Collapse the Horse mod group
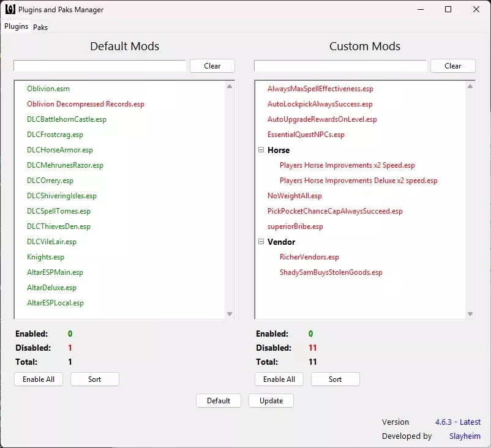Viewport: 491px width, 448px height. click(261, 150)
